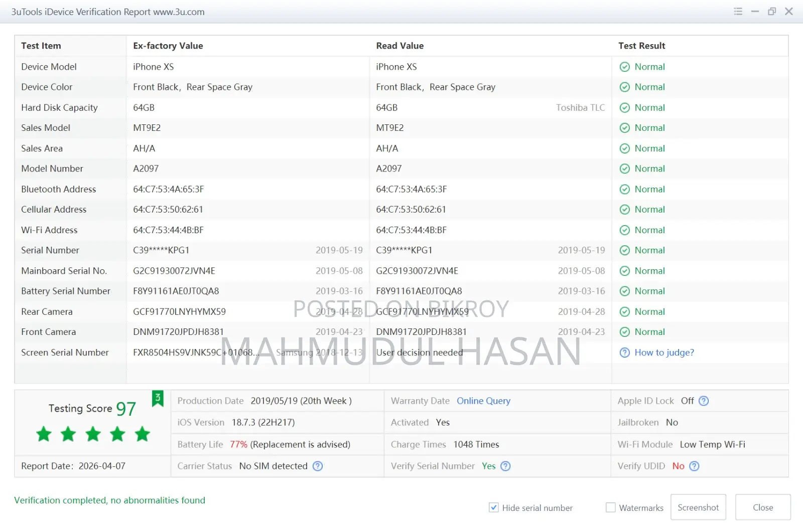Select the ex-factory Wi-Fi address 64:C7:53:44:4B:BF
Screen dimensions: 803x532
(168, 230)
